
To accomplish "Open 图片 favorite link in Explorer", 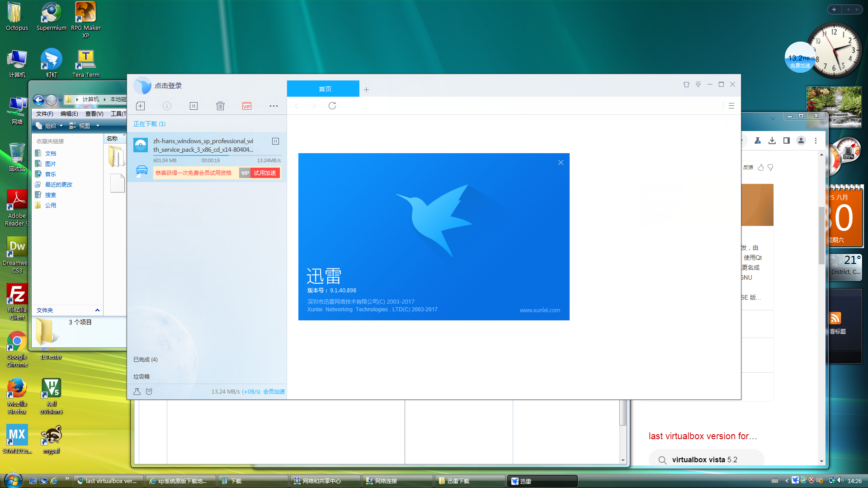I will tap(50, 164).
